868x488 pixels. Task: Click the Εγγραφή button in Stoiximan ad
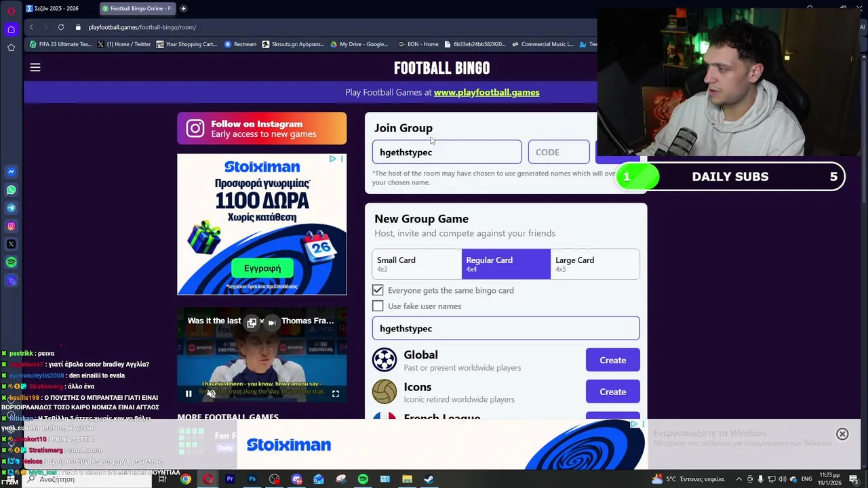click(262, 268)
